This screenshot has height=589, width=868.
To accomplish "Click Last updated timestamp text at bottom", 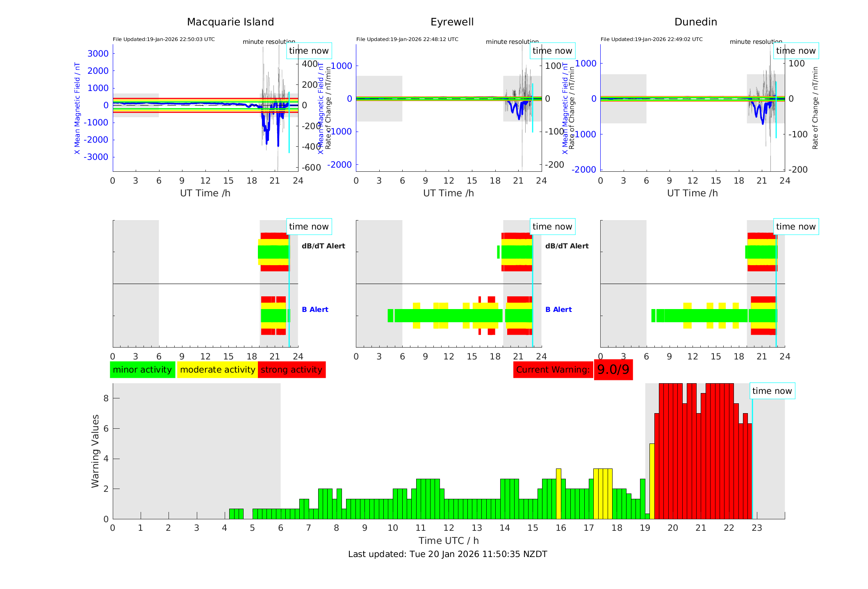I will coord(447,554).
